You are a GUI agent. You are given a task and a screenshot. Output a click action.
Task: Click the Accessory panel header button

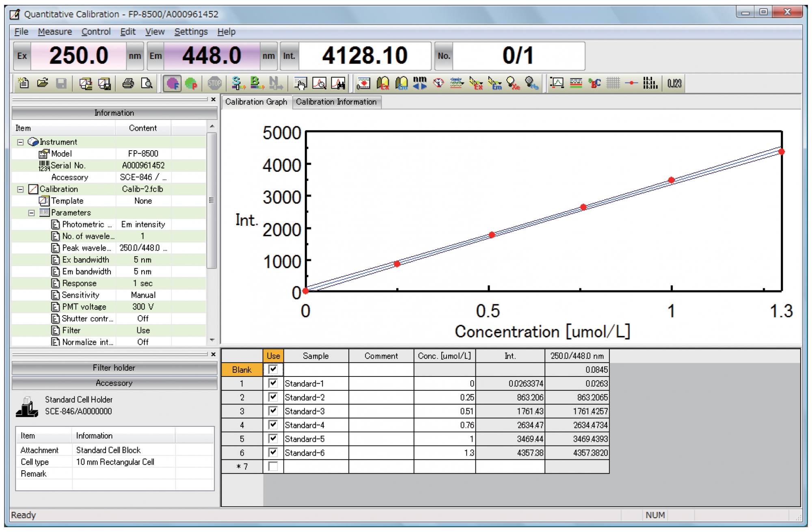114,383
